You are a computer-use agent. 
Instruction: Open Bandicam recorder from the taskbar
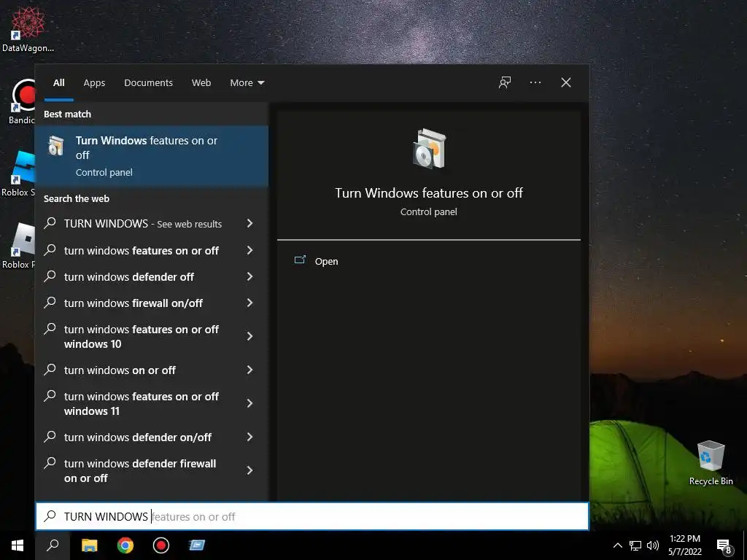[161, 545]
